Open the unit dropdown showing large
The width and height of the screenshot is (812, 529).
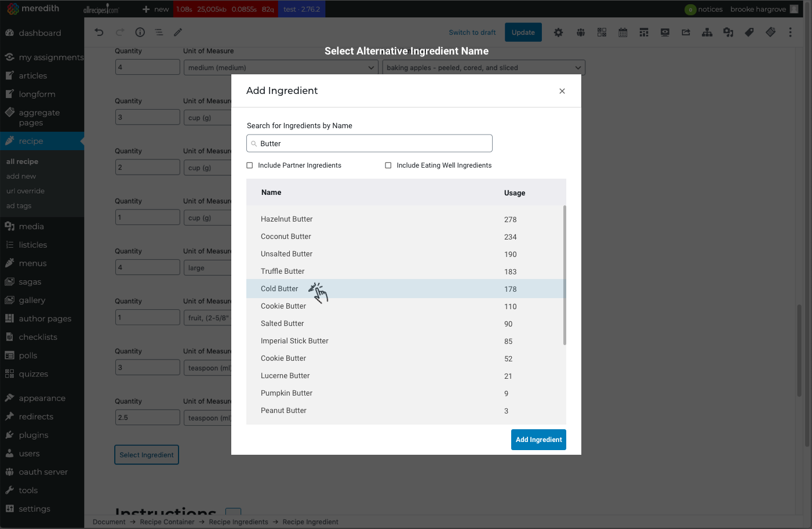(x=207, y=268)
